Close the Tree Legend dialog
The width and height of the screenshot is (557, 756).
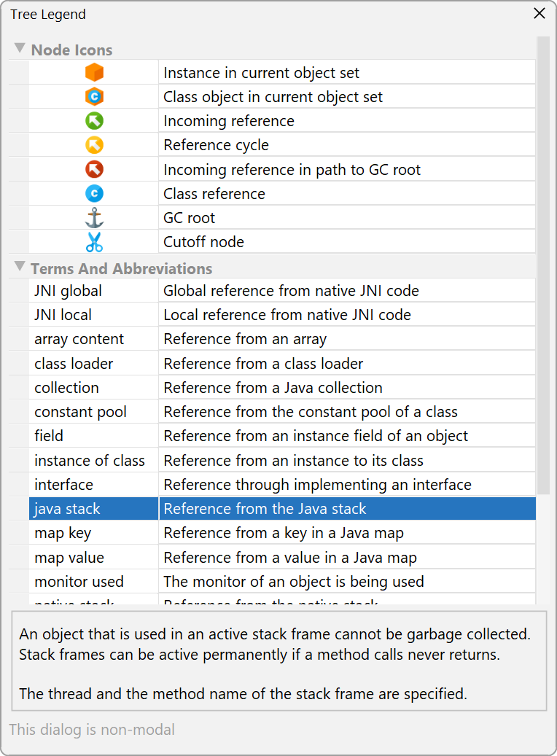coord(540,14)
